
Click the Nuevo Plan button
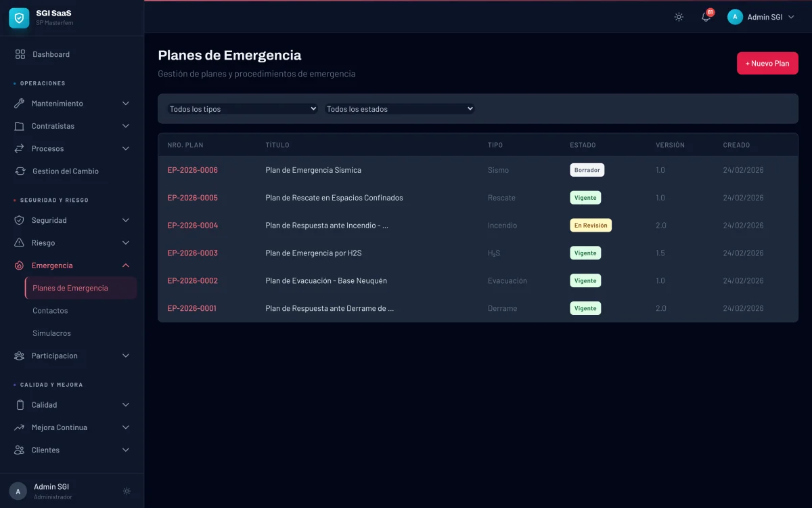point(767,63)
